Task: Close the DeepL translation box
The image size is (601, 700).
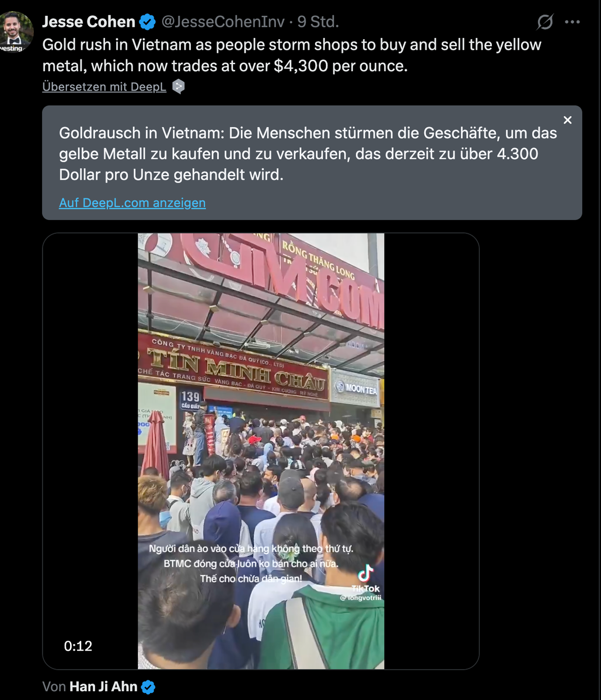Action: coord(567,120)
